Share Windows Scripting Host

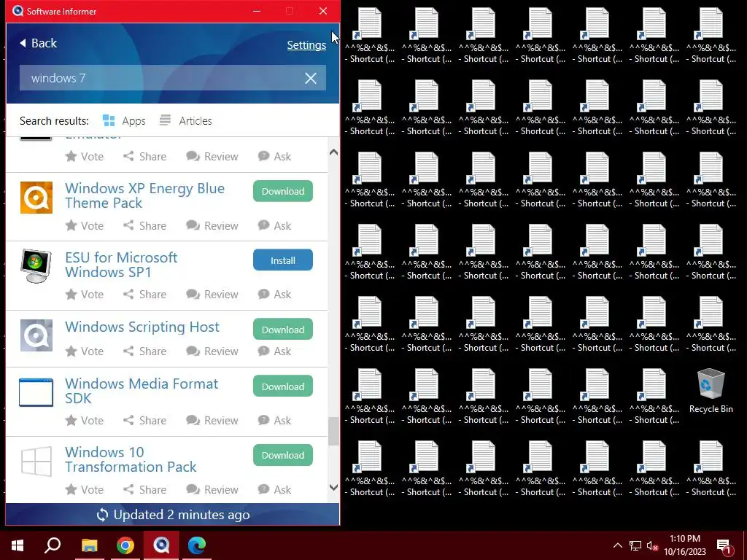[145, 351]
